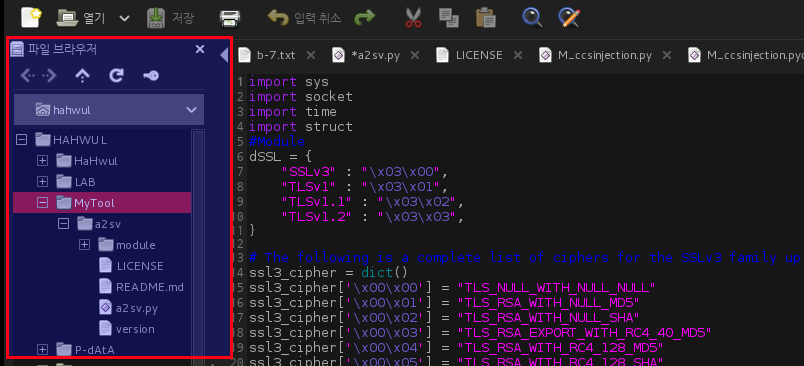Go up to the parent folder
Screen dimensions: 804x366
[x=82, y=76]
